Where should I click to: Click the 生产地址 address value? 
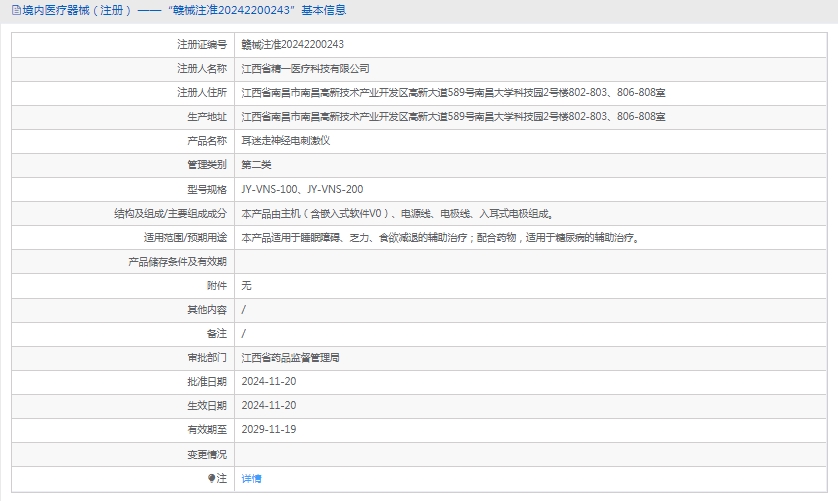[x=453, y=117]
